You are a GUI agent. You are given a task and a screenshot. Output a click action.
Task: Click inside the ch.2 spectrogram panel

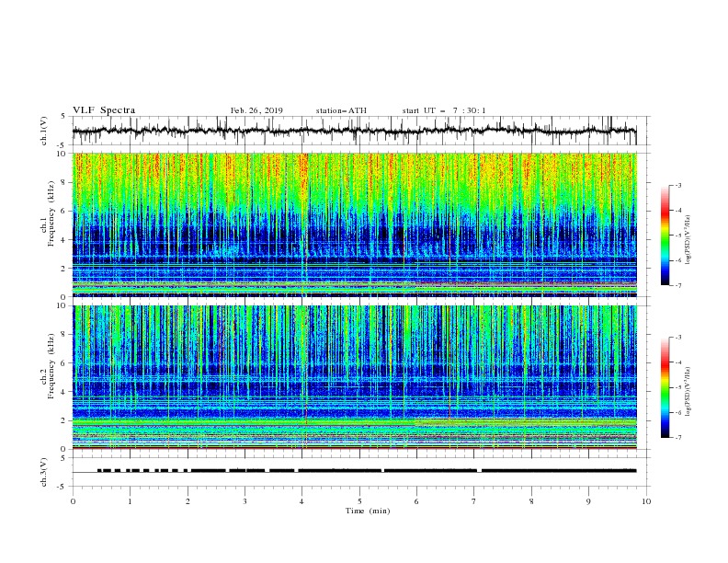pyautogui.click(x=355, y=377)
